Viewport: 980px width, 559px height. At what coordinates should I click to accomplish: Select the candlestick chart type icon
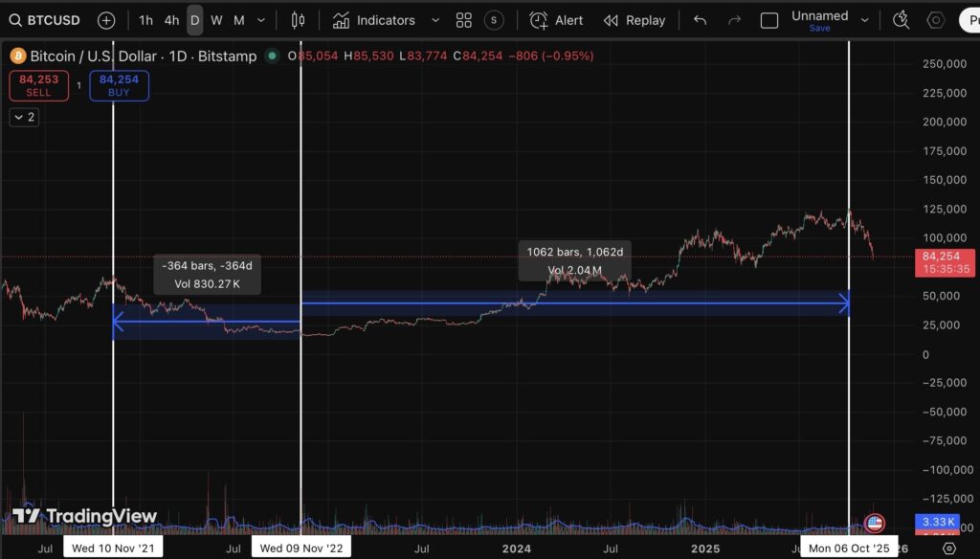297,19
